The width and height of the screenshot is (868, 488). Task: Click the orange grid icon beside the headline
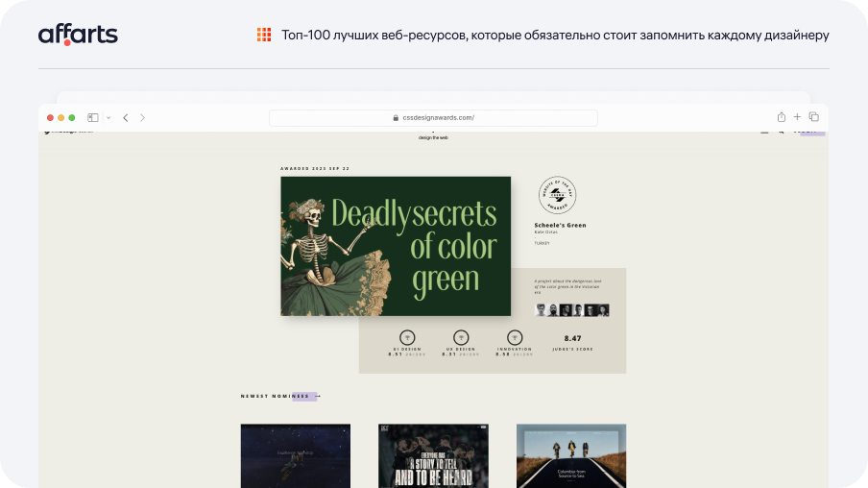pyautogui.click(x=264, y=35)
